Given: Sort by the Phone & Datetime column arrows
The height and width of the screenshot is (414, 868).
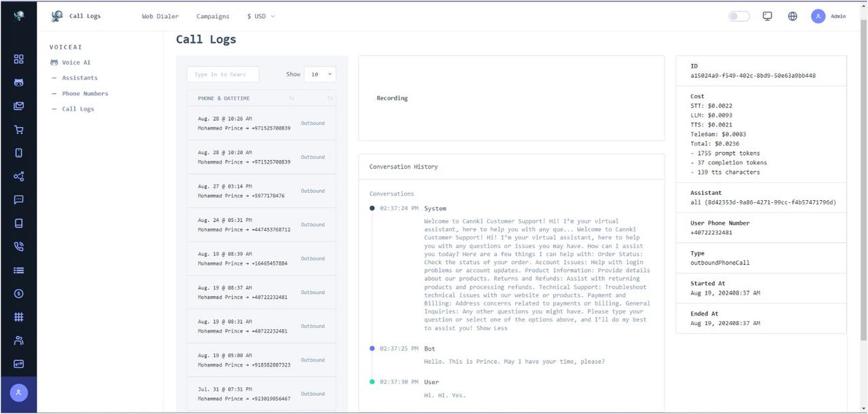Looking at the screenshot, I should [x=292, y=98].
